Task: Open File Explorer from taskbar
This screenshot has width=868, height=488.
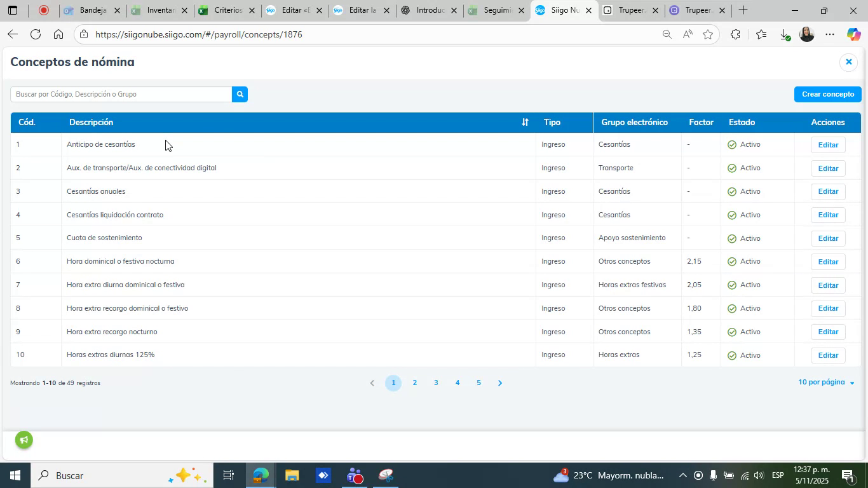Action: pos(292,475)
